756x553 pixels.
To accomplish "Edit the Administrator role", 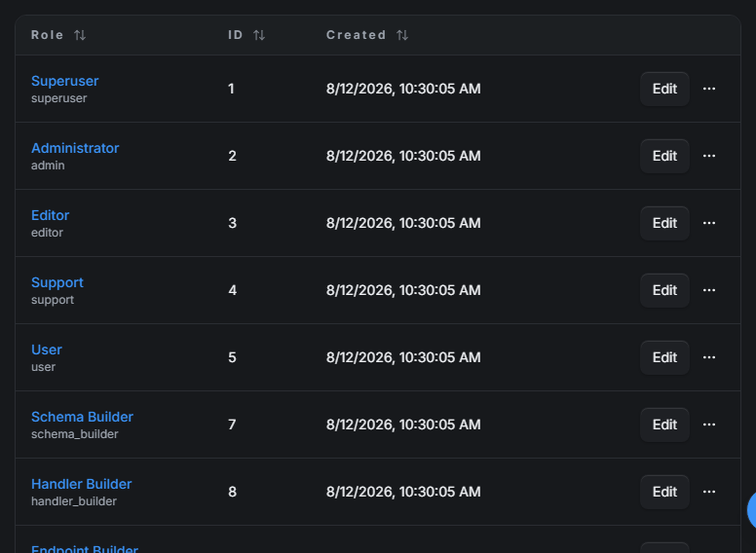I will tap(664, 156).
